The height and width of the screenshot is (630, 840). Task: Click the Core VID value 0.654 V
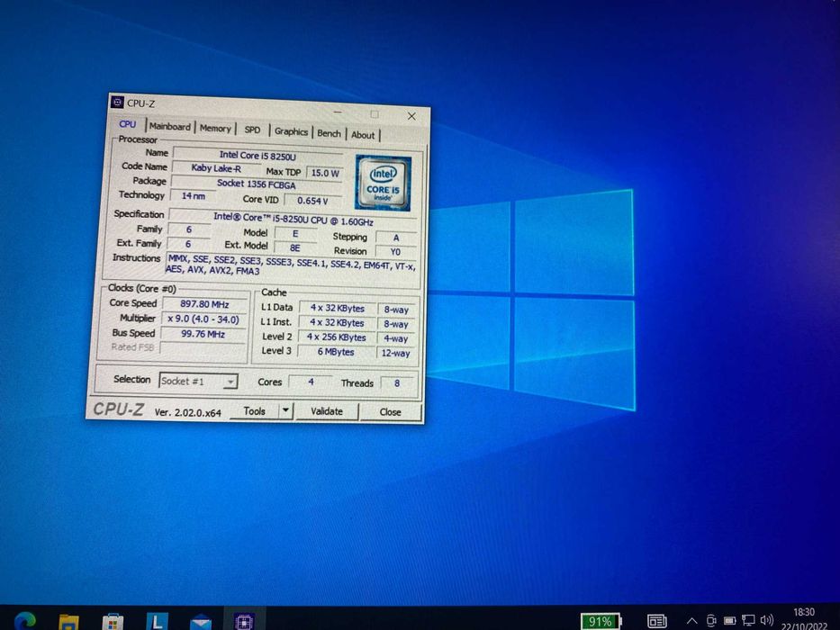click(312, 201)
